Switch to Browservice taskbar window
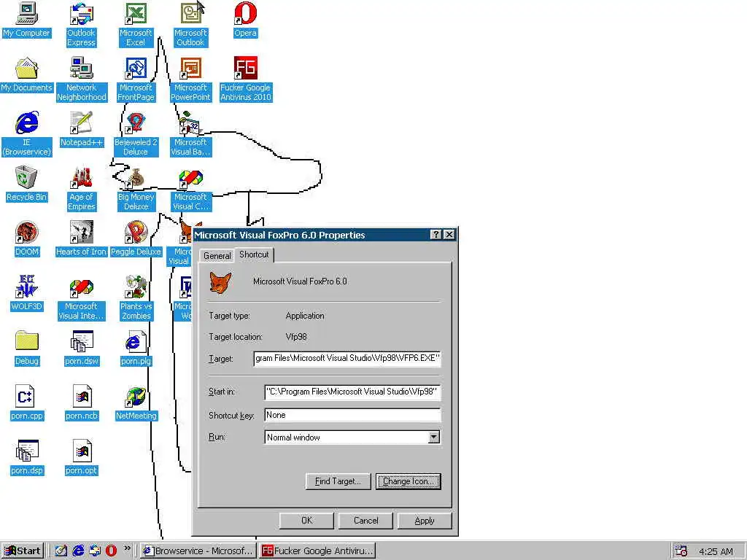 (x=198, y=551)
